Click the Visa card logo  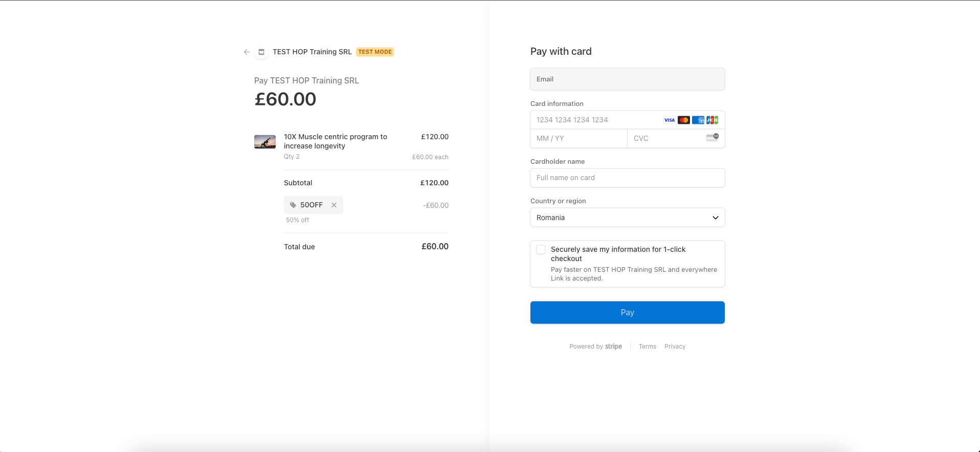click(669, 120)
